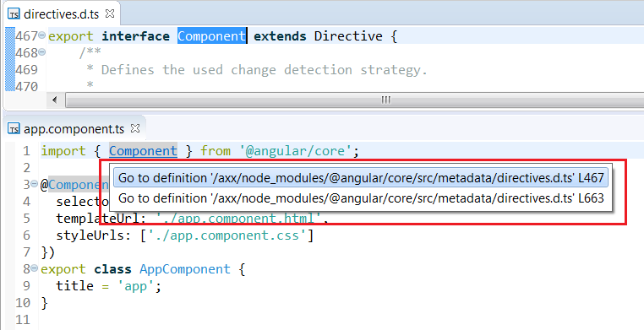Click the highlighted Component word in interface declaration
The image size is (644, 330).
point(211,36)
